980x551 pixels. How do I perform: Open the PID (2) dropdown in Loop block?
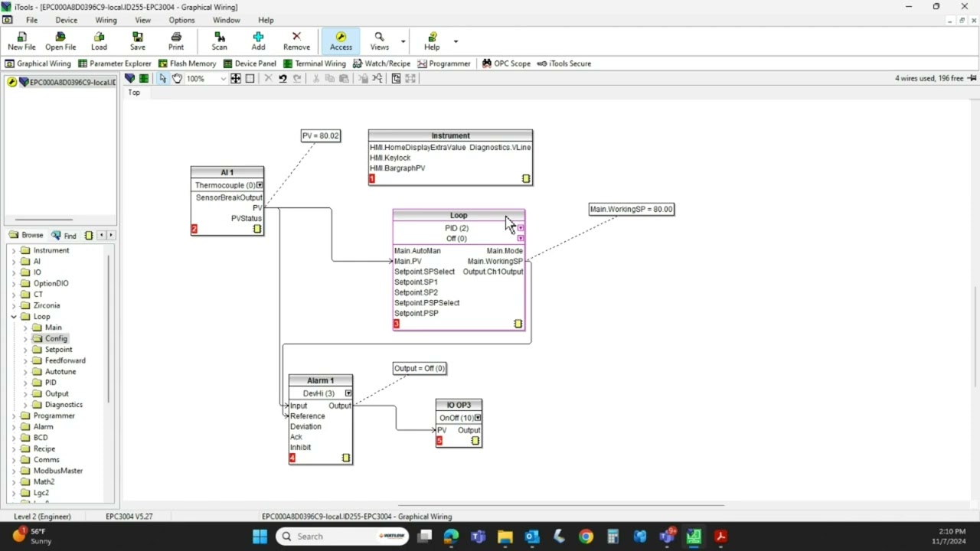tap(521, 228)
